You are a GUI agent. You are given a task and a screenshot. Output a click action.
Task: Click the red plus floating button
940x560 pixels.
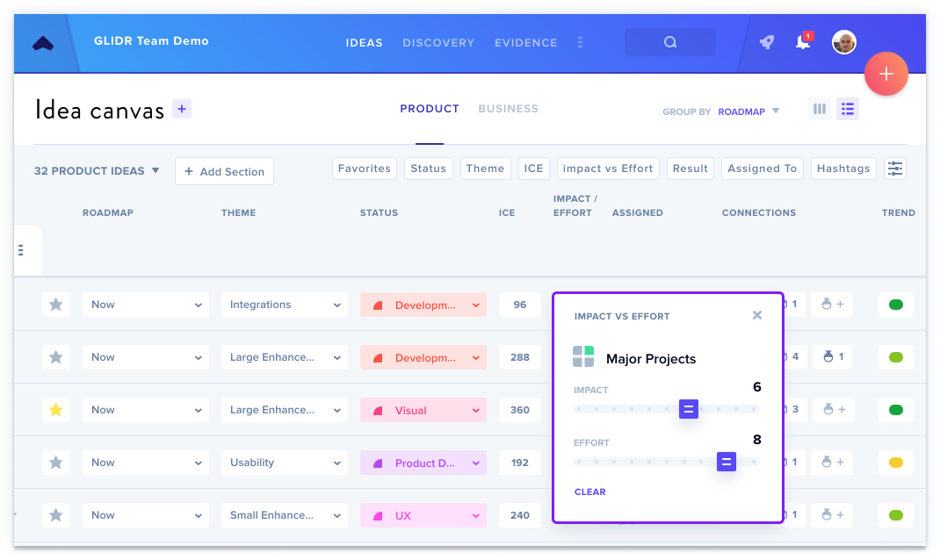pos(886,74)
